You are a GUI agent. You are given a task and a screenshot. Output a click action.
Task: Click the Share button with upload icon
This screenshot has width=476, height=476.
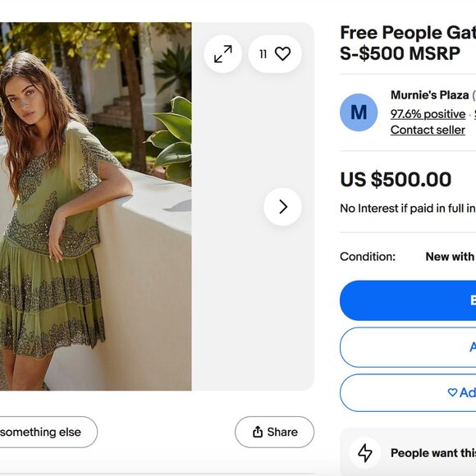[274, 432]
